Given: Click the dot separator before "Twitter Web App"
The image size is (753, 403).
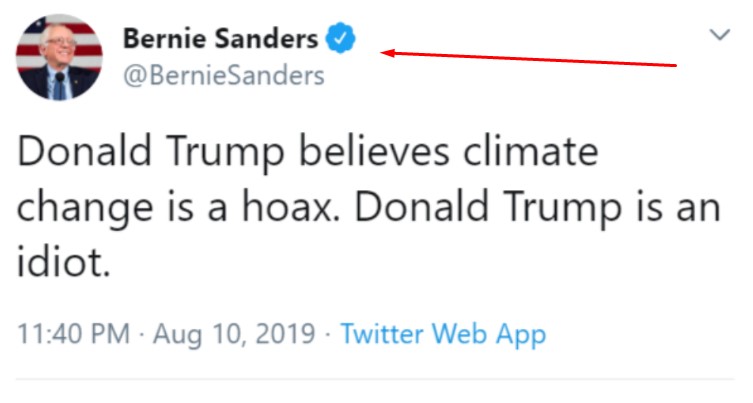Looking at the screenshot, I should click(x=330, y=333).
